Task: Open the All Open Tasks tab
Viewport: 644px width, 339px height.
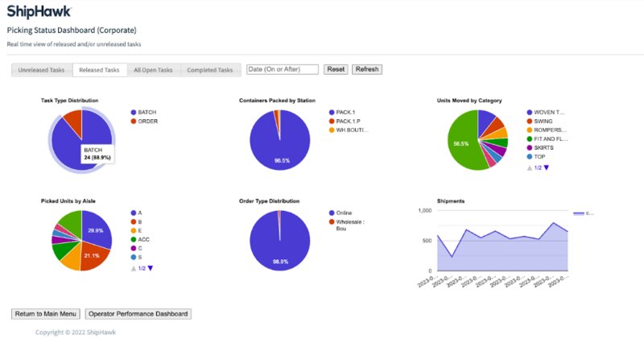Action: tap(153, 70)
